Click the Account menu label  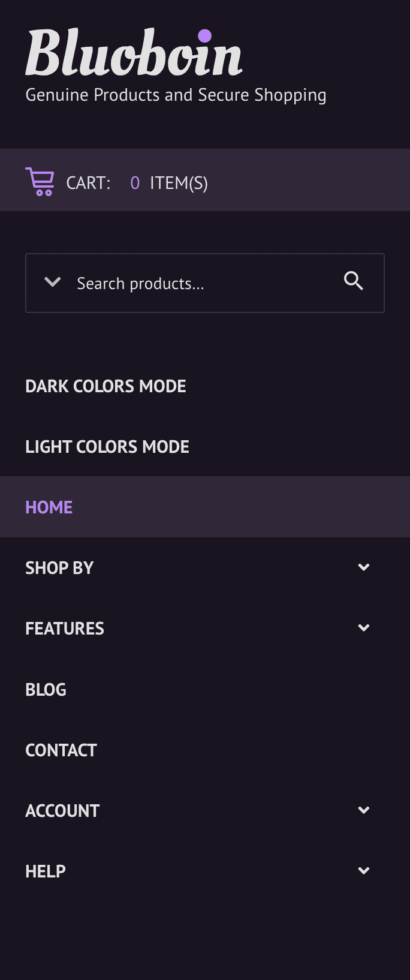[x=62, y=811]
